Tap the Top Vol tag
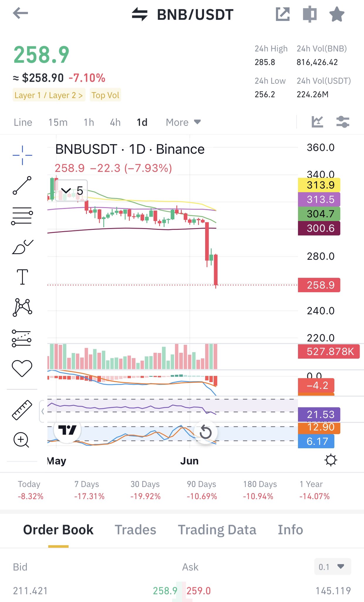 point(105,95)
